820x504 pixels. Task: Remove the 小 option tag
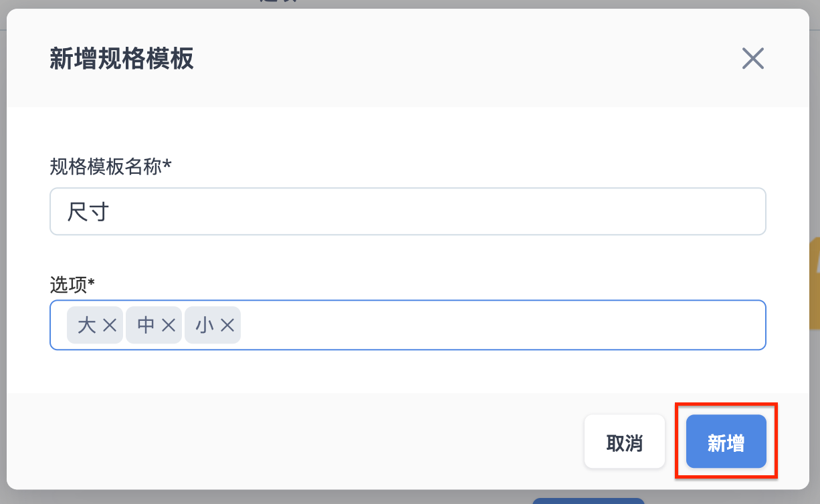[x=227, y=326]
